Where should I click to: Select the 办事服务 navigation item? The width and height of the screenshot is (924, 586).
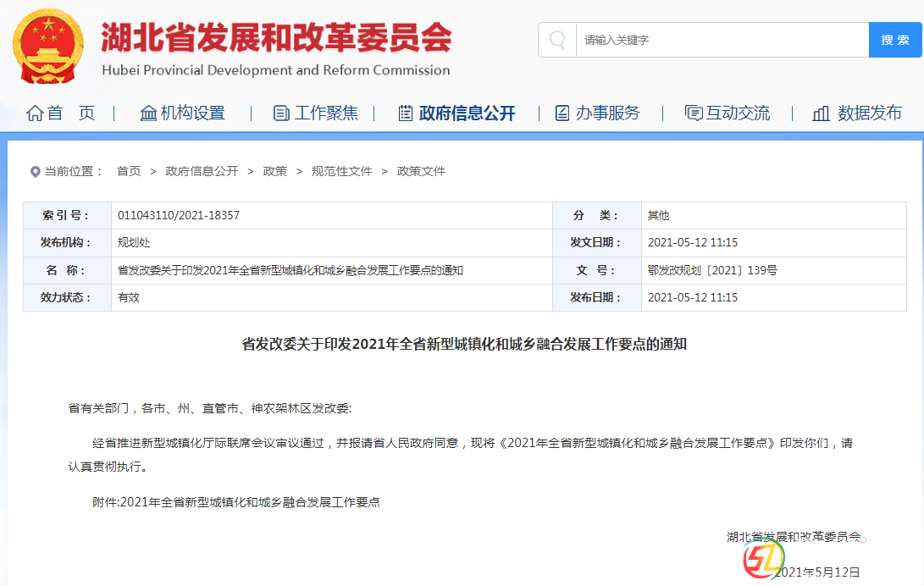coord(608,113)
